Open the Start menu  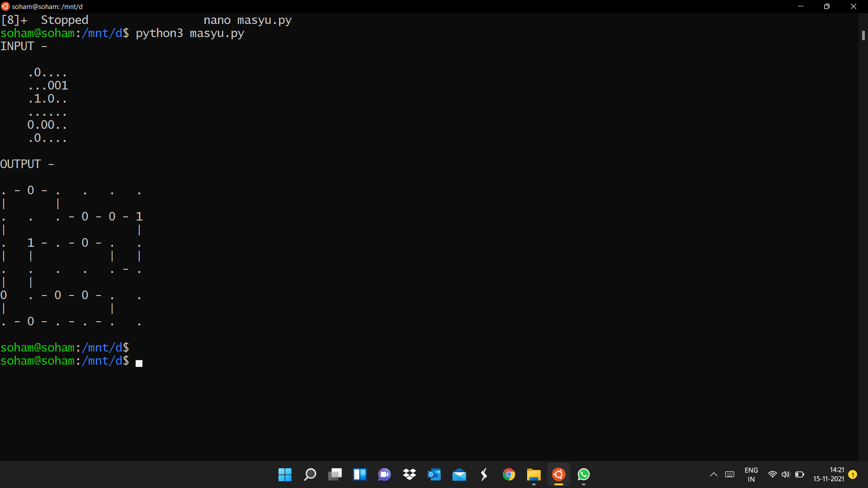pos(285,474)
